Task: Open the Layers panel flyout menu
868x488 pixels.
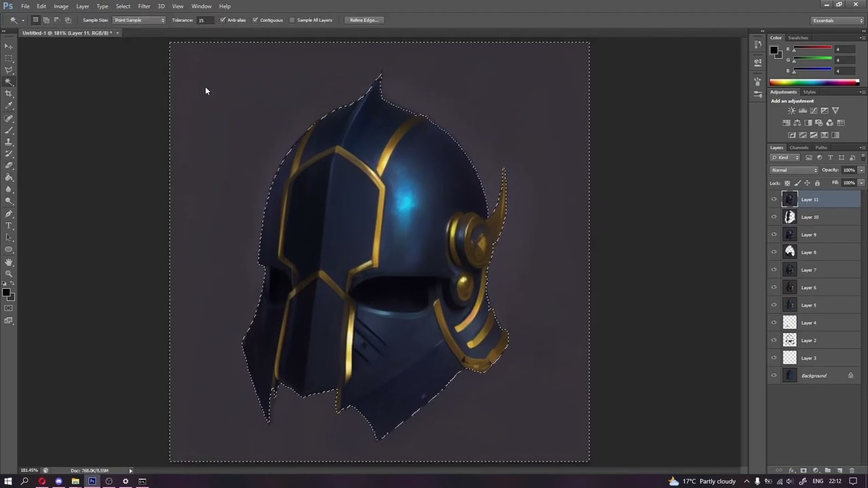Action: pyautogui.click(x=862, y=147)
